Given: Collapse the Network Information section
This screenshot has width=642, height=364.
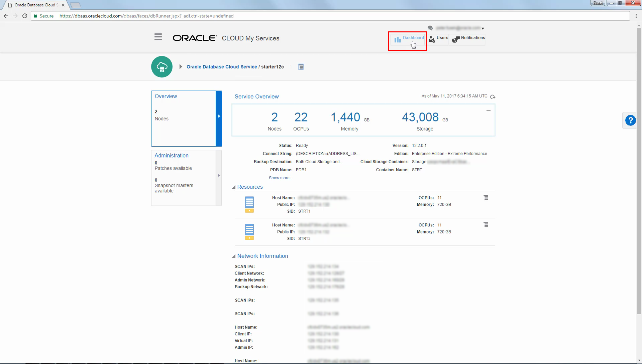Looking at the screenshot, I should coord(234,256).
